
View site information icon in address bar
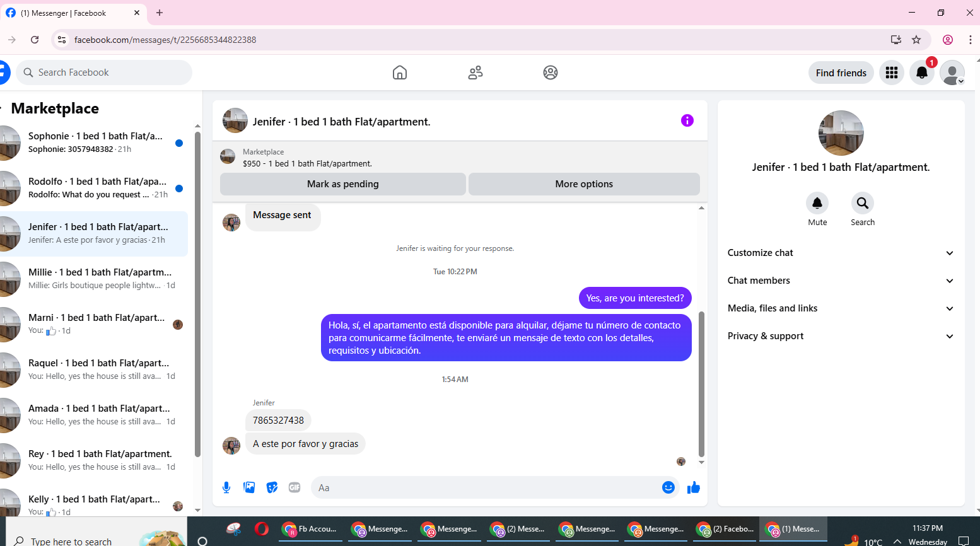coord(62,40)
